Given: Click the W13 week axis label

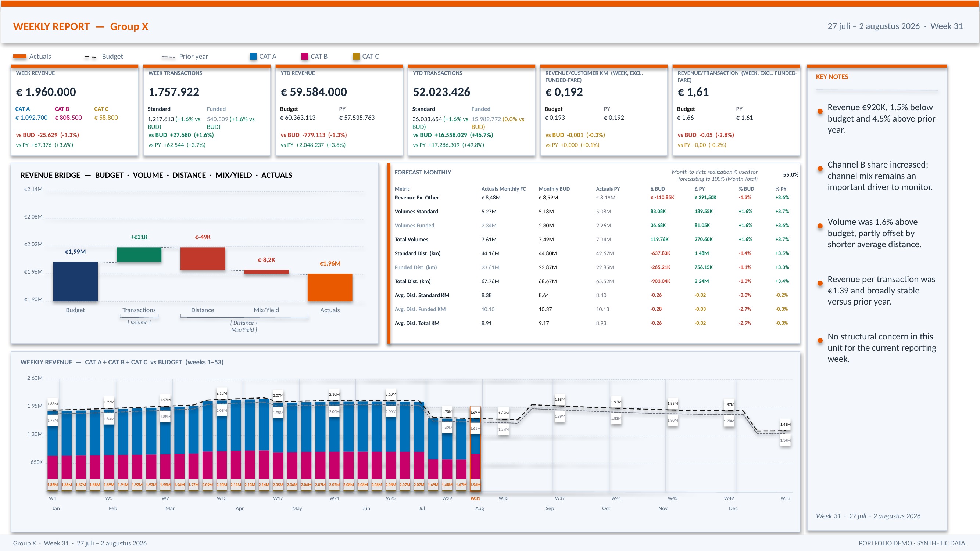Looking at the screenshot, I should [221, 498].
